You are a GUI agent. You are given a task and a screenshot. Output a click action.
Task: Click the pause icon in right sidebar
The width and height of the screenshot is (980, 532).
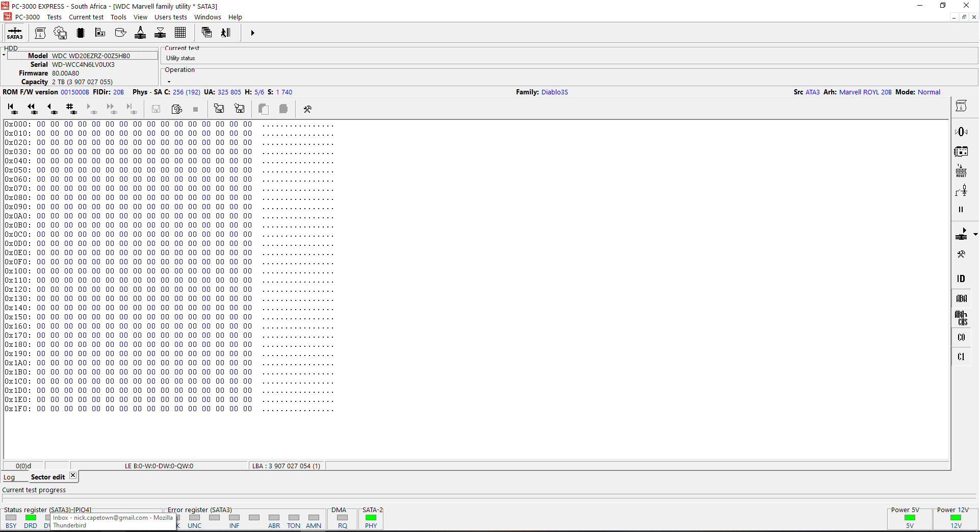961,209
